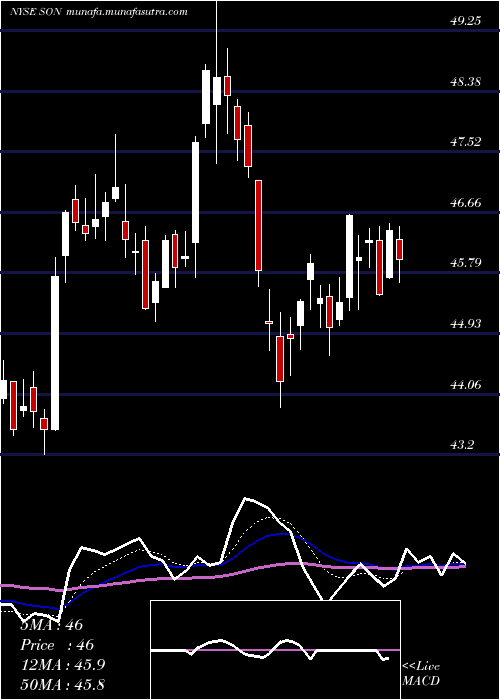Select the 43.2 price axis label

462,445
